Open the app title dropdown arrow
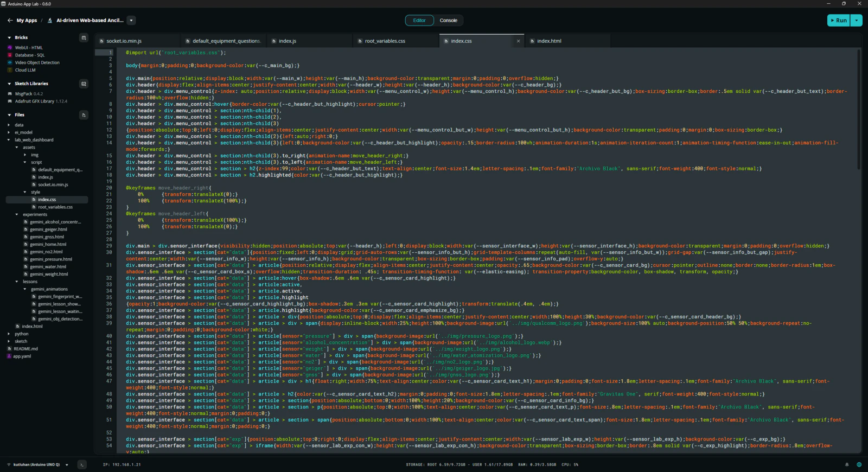Viewport: 868px width, 472px height. (131, 21)
